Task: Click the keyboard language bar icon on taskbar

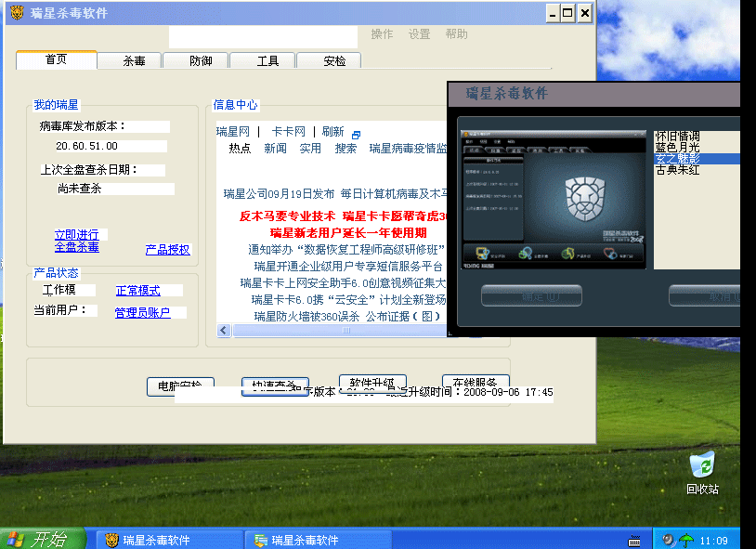Action: [634, 541]
